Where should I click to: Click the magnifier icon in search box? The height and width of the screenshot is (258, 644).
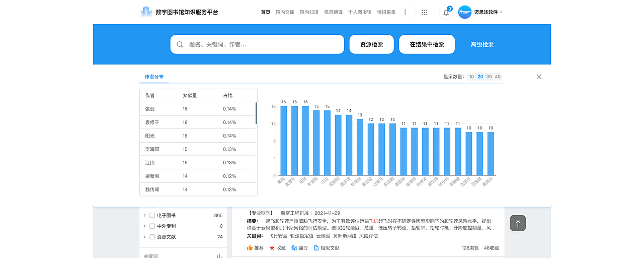tap(180, 44)
